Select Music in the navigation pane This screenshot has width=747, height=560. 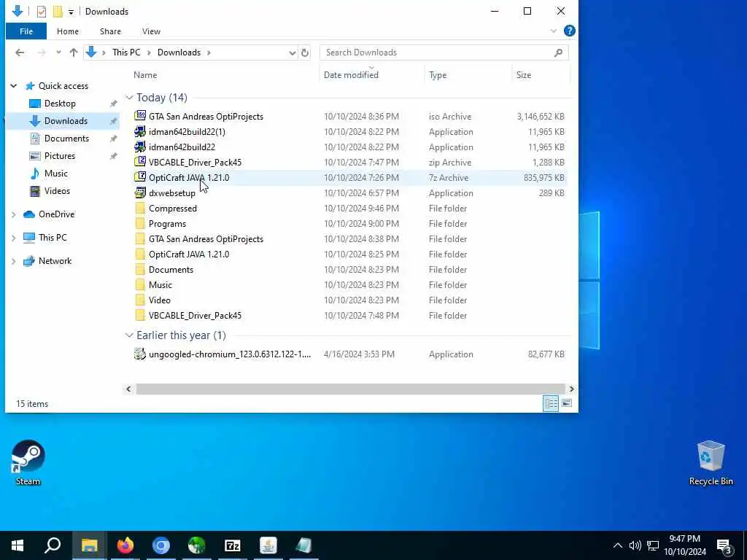pyautogui.click(x=55, y=174)
